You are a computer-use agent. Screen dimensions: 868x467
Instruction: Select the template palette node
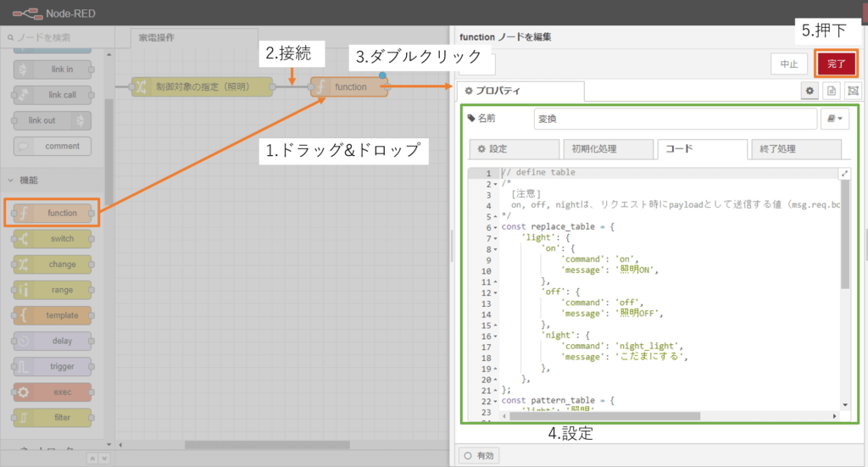pyautogui.click(x=53, y=315)
